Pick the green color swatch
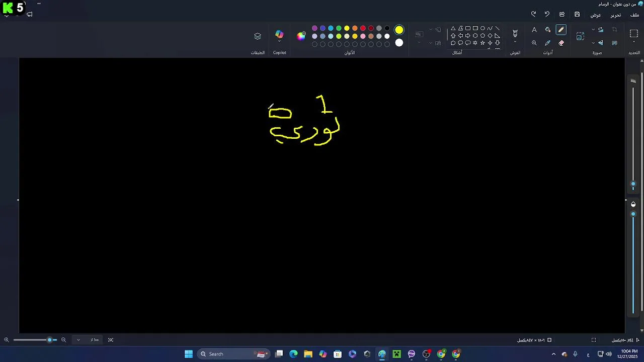Image resolution: width=644 pixels, height=362 pixels. [339, 28]
